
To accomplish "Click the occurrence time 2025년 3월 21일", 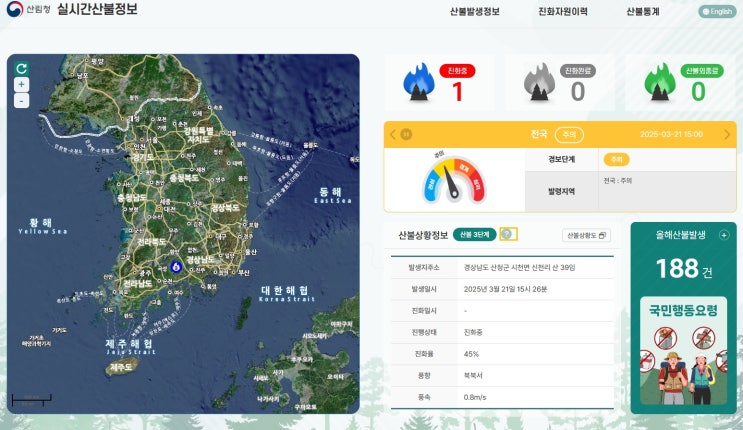I will coord(505,289).
